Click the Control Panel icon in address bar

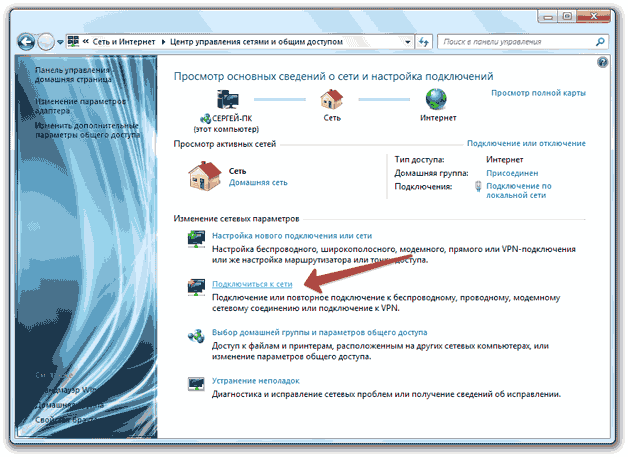pos(73,41)
